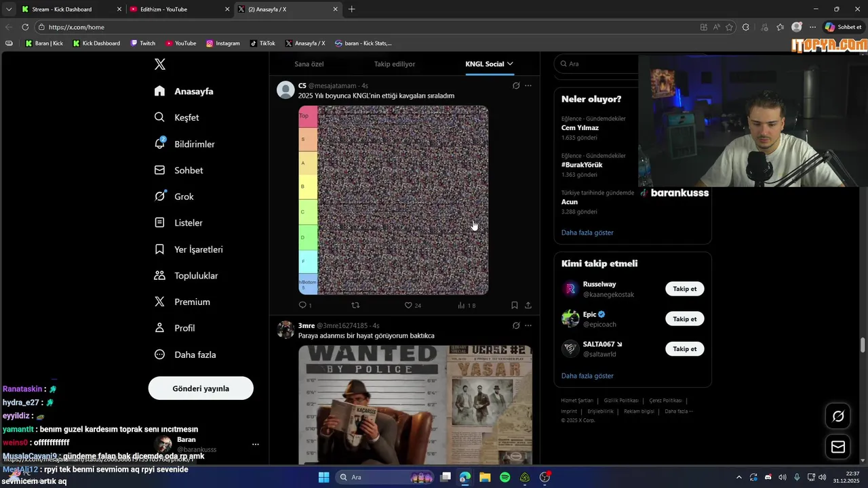Open 3mre's profile avatar
The width and height of the screenshot is (868, 488).
(285, 329)
